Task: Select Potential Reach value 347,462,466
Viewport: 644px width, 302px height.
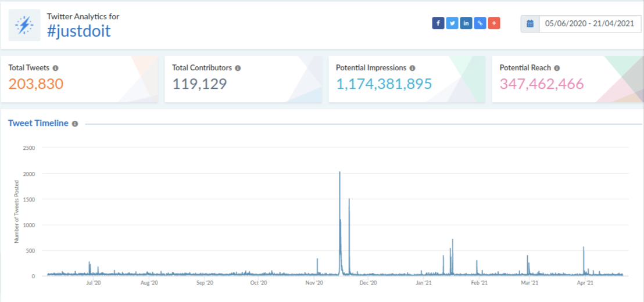Action: click(x=542, y=84)
